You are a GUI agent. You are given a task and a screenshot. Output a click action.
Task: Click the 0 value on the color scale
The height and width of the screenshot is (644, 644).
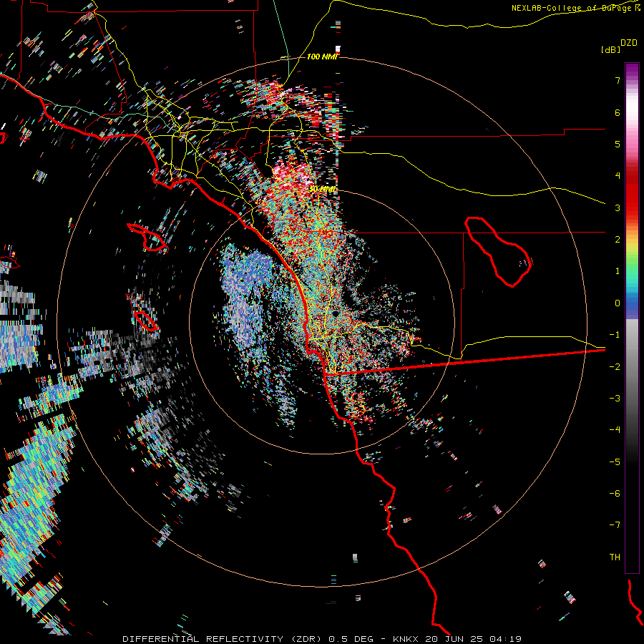pos(618,303)
